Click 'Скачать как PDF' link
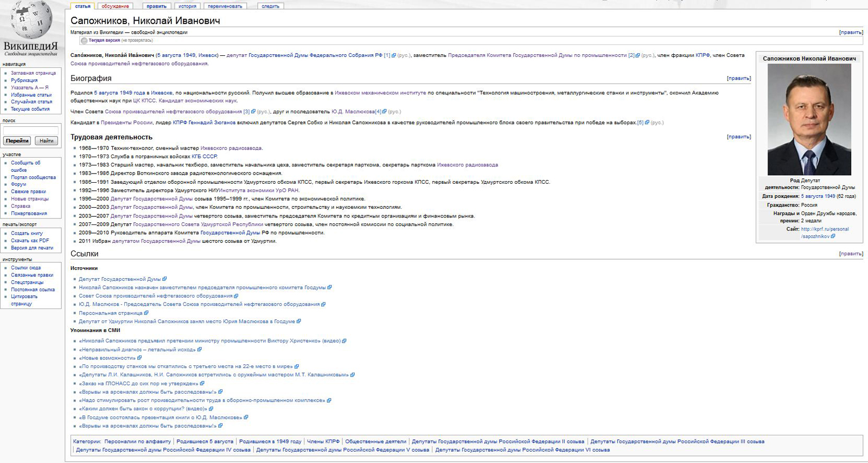Screen dimensions: 868x463 [x=30, y=241]
